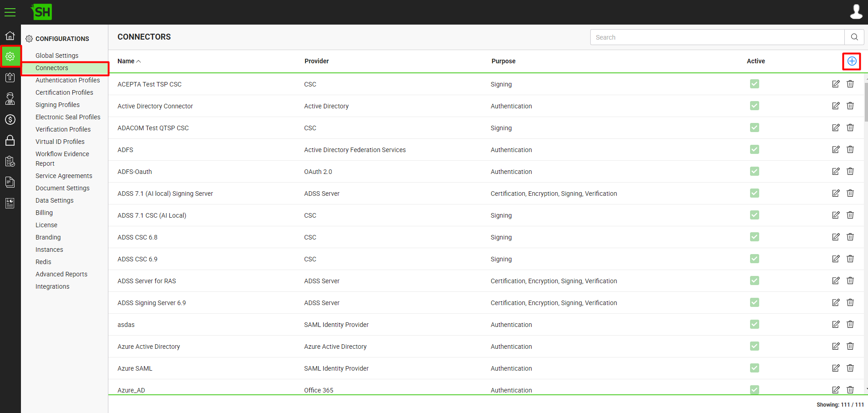The image size is (868, 413).
Task: Open Certification Profiles
Action: 64,92
